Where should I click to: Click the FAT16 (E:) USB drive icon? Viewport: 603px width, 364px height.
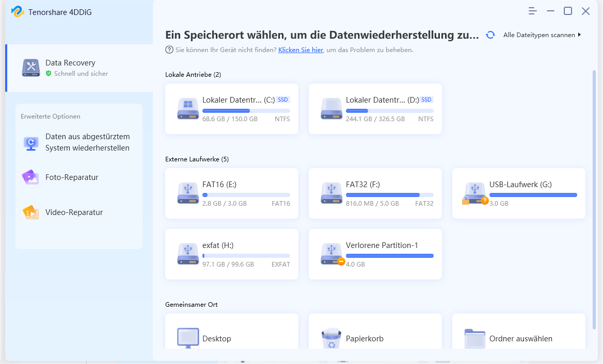tap(188, 193)
